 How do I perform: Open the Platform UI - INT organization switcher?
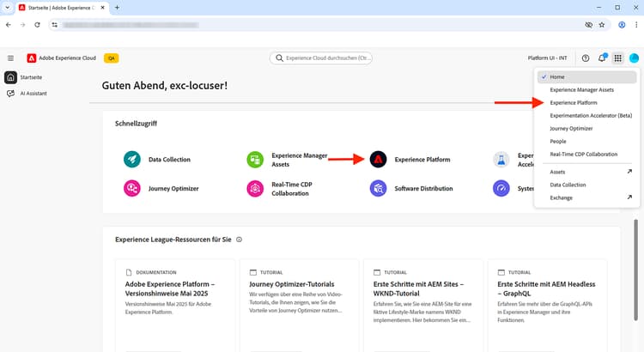[x=547, y=58]
